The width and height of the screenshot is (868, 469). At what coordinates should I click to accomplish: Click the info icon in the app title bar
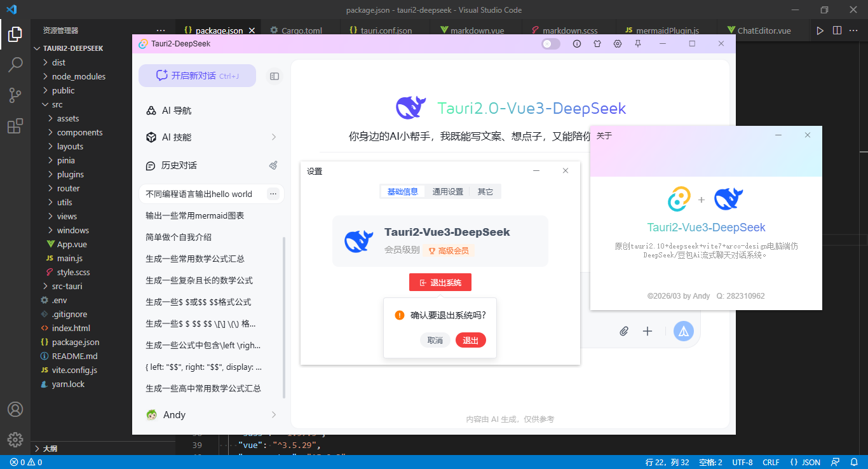click(576, 43)
